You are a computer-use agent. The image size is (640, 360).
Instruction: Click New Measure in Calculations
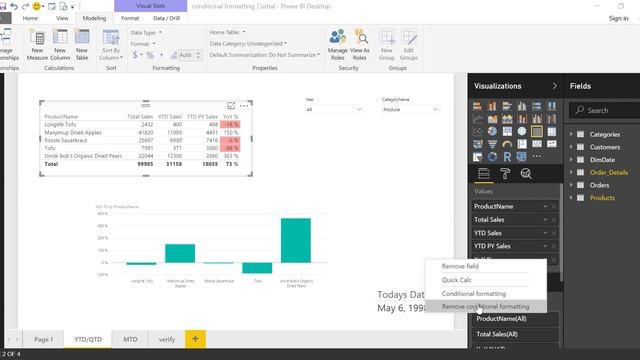click(37, 45)
